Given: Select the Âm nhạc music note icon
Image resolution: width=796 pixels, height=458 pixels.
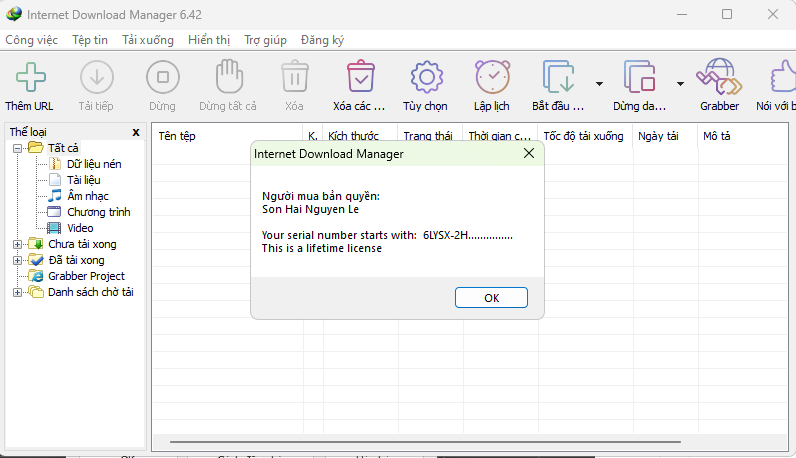Looking at the screenshot, I should point(55,195).
